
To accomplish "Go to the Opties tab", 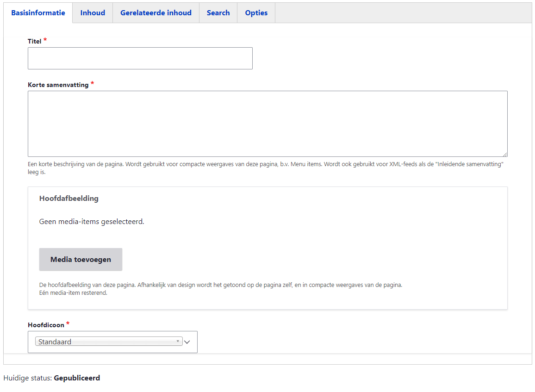I will (256, 13).
